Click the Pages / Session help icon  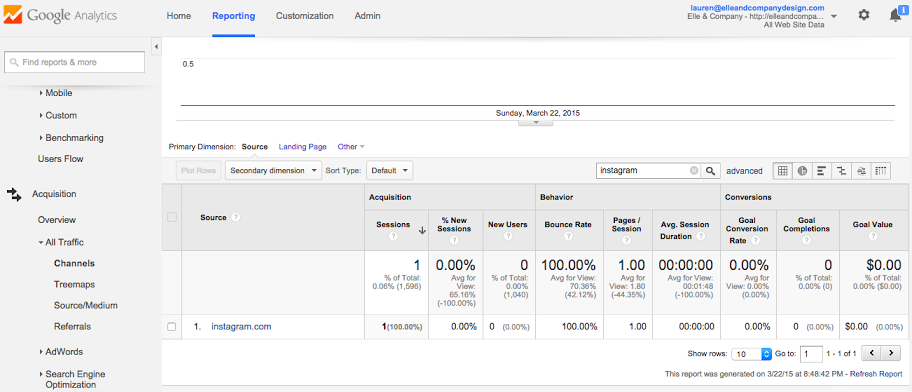coord(627,240)
